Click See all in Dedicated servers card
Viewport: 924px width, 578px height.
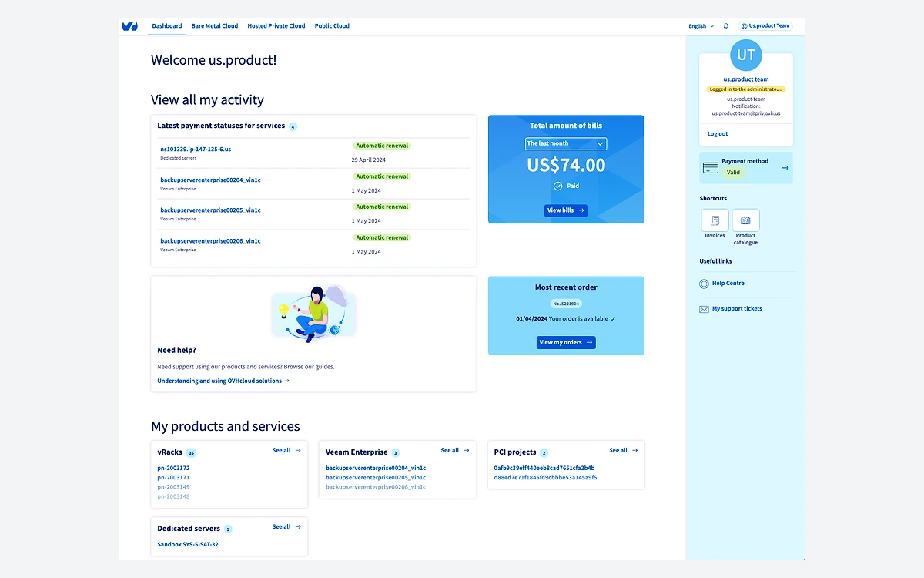pyautogui.click(x=286, y=527)
